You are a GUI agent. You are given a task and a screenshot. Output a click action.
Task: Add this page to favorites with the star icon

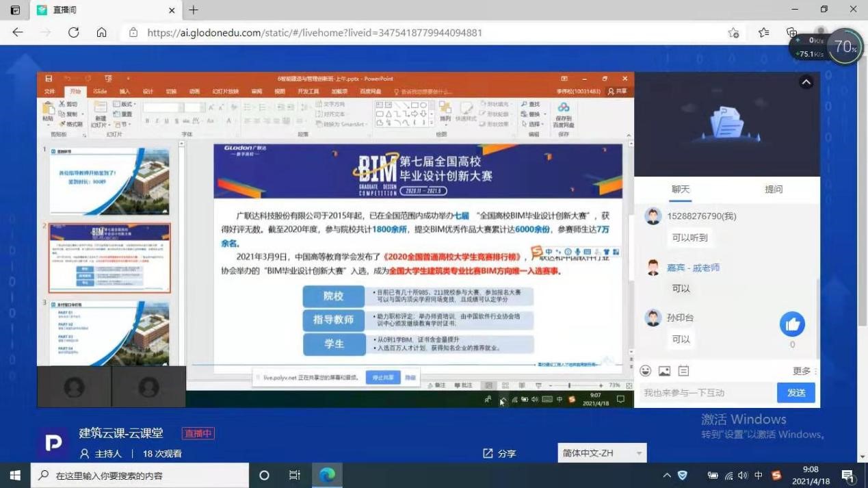click(733, 32)
